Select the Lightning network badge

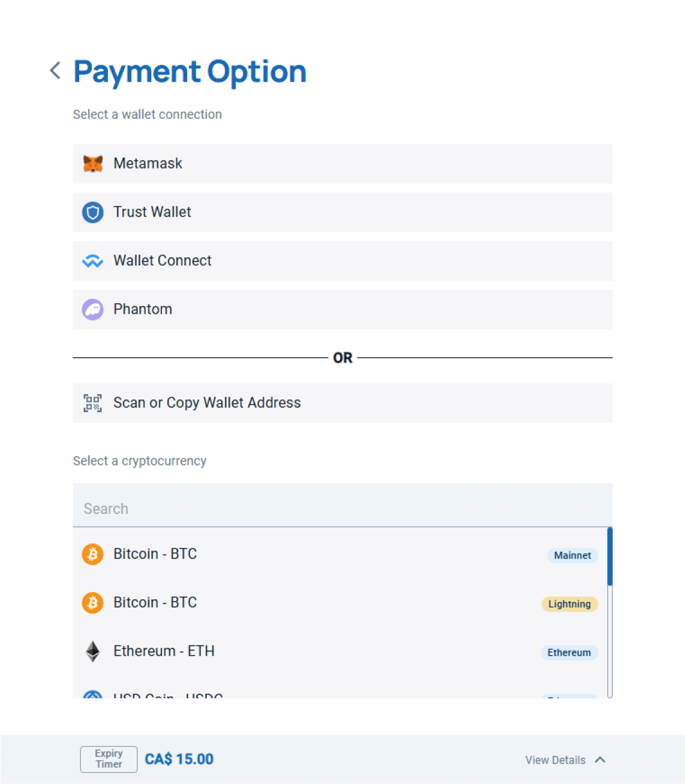tap(569, 604)
